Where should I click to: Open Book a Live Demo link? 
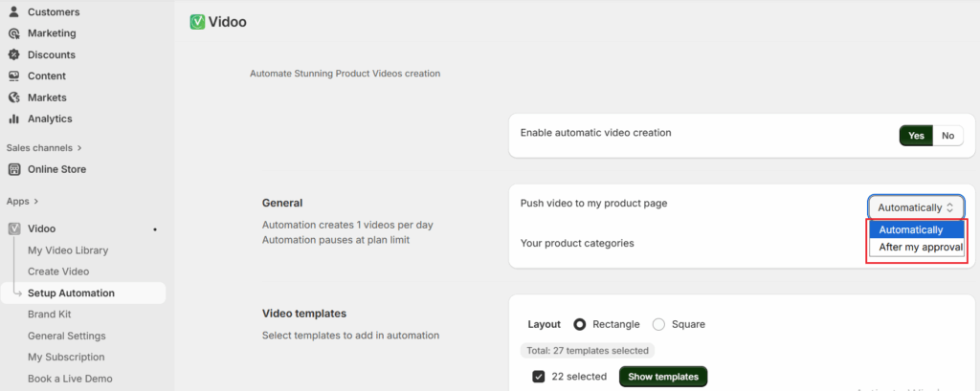[x=70, y=379]
